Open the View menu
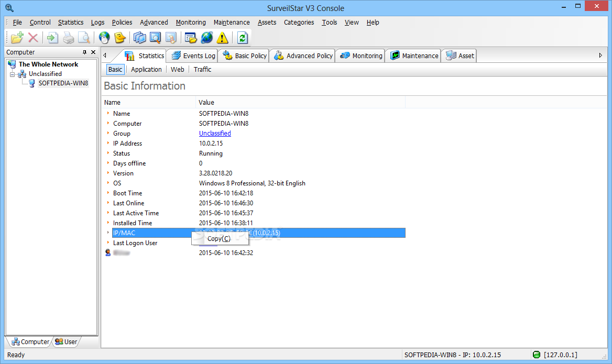The height and width of the screenshot is (364, 612). tap(352, 22)
